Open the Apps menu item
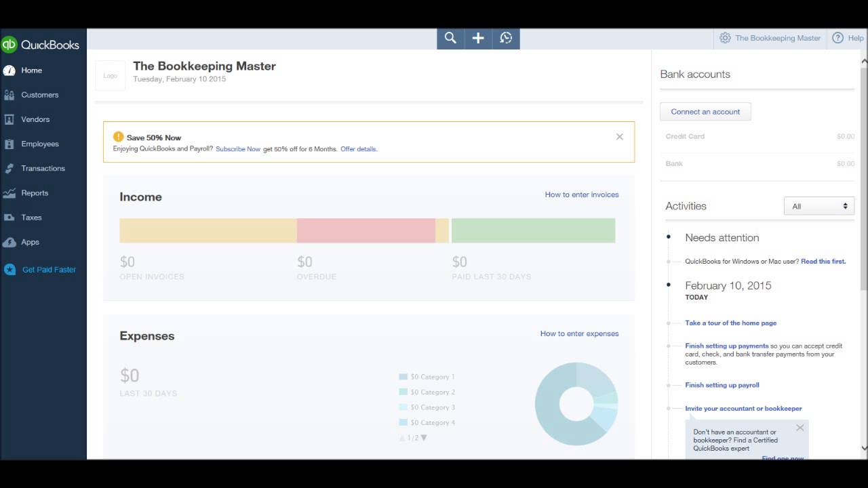 (30, 242)
